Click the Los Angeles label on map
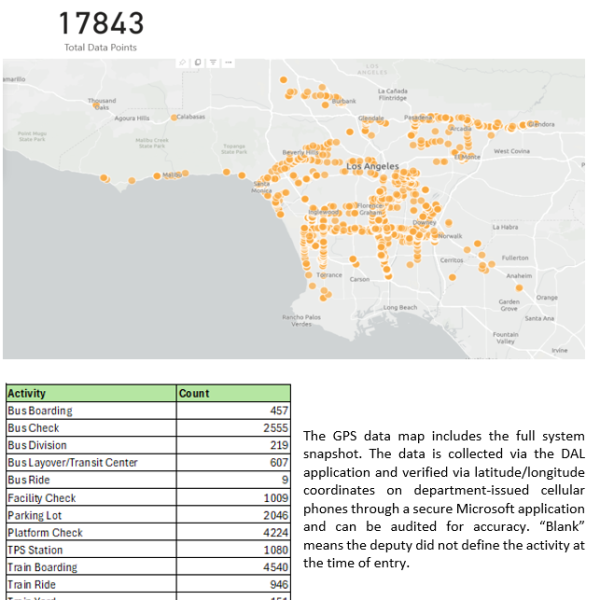The image size is (600, 600). [373, 165]
